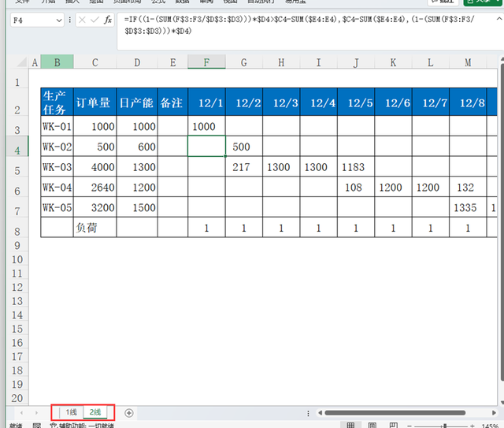Screen dimensions: 504x428
Task: Click the three-dot handle beside the Name Box
Action: click(69, 20)
